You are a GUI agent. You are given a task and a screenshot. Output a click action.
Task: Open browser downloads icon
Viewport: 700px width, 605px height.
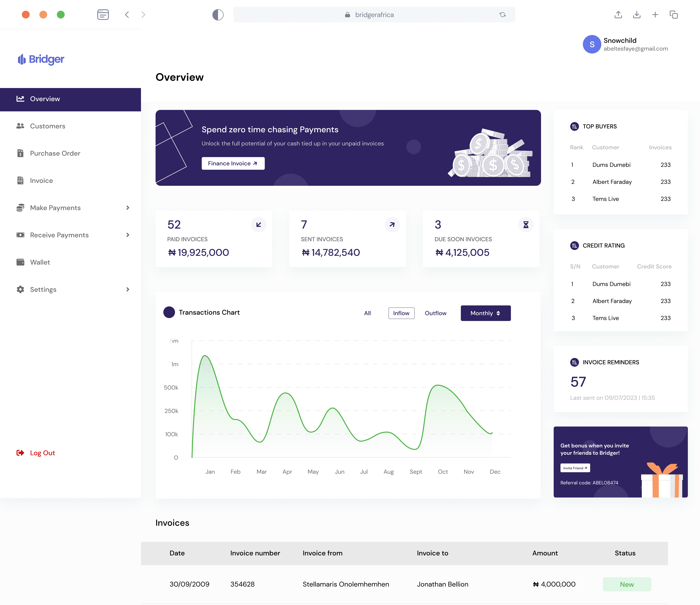(637, 15)
